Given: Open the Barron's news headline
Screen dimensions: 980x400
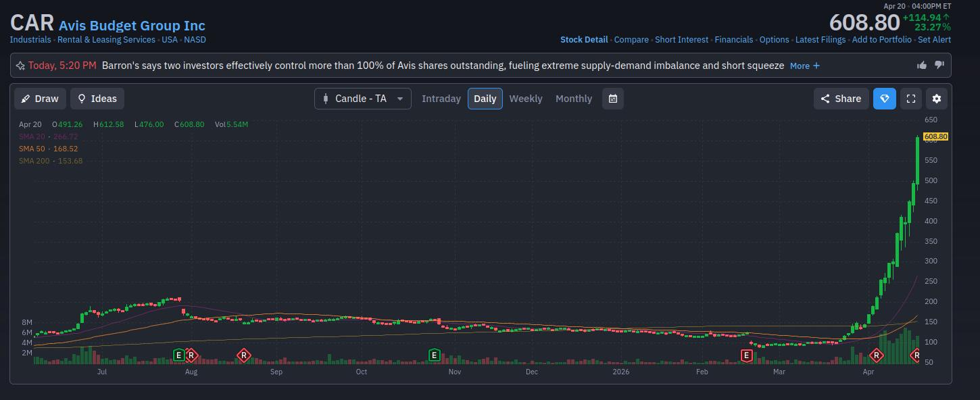Looking at the screenshot, I should point(443,66).
